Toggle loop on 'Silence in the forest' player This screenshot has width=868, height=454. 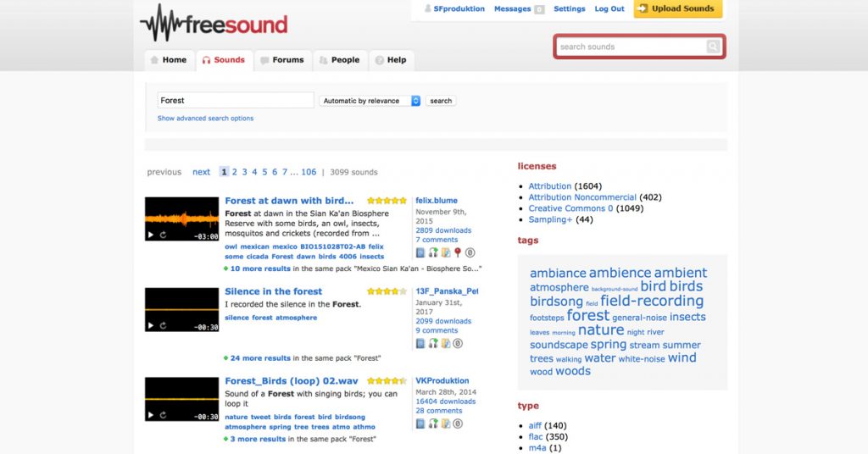164,326
